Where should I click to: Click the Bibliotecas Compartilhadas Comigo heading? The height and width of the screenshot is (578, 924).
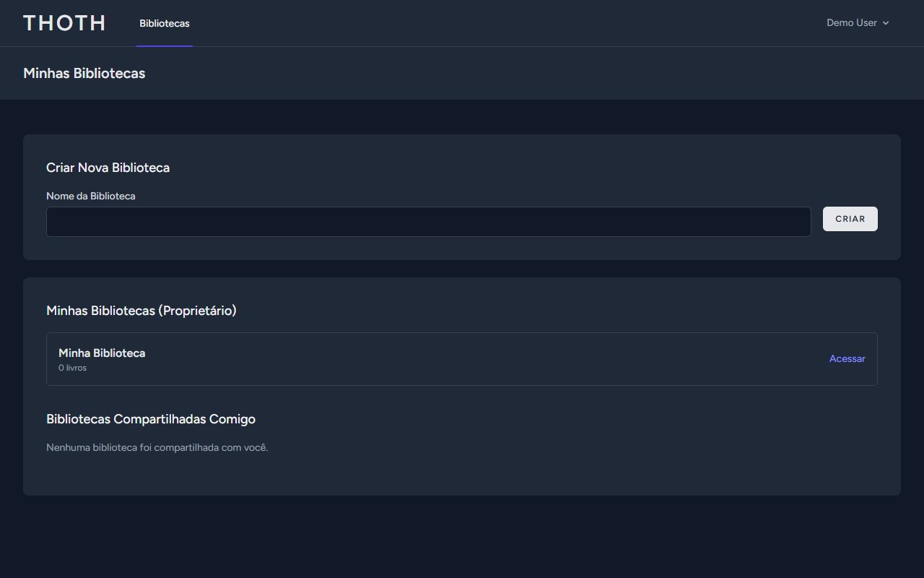tap(151, 419)
